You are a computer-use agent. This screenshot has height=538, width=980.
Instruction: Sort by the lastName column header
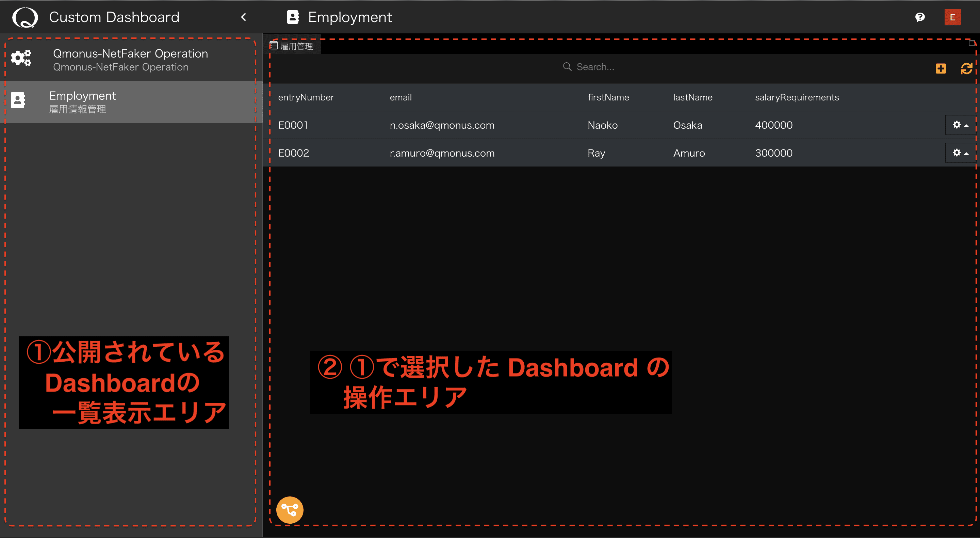[x=692, y=97]
